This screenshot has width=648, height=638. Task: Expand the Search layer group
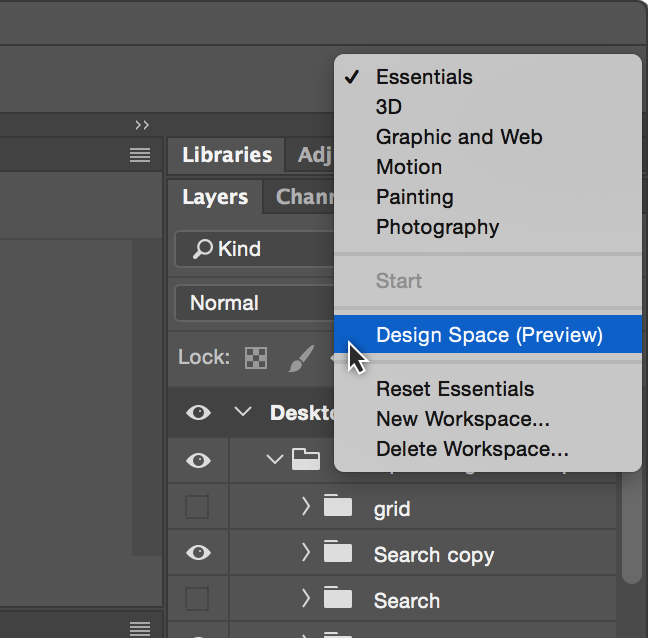(x=306, y=598)
